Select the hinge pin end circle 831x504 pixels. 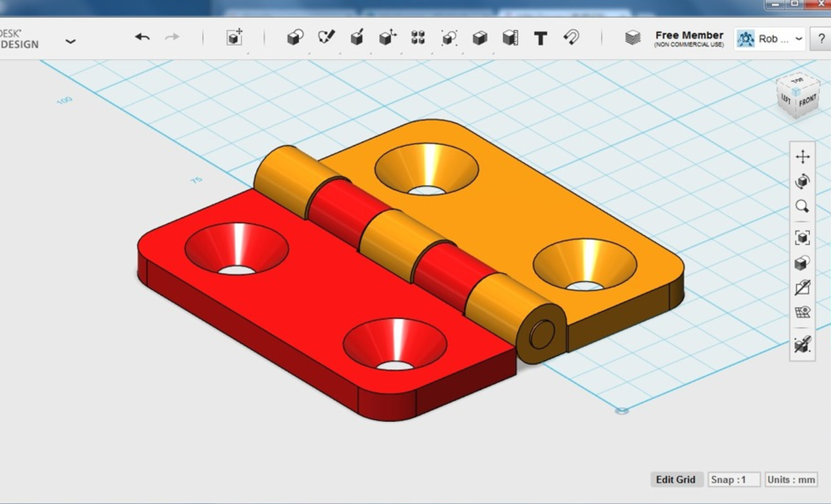pos(541,335)
